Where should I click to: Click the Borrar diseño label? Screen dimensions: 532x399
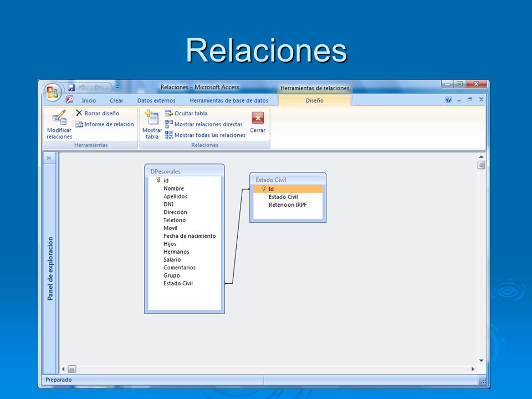102,113
